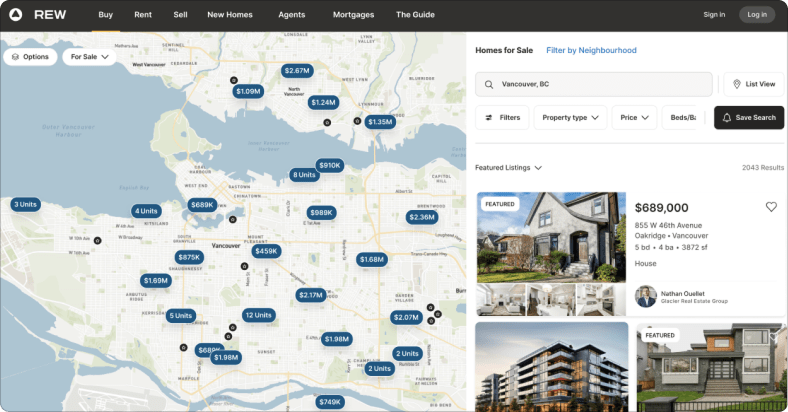The height and width of the screenshot is (412, 788).
Task: Click the Log in button
Action: point(757,15)
